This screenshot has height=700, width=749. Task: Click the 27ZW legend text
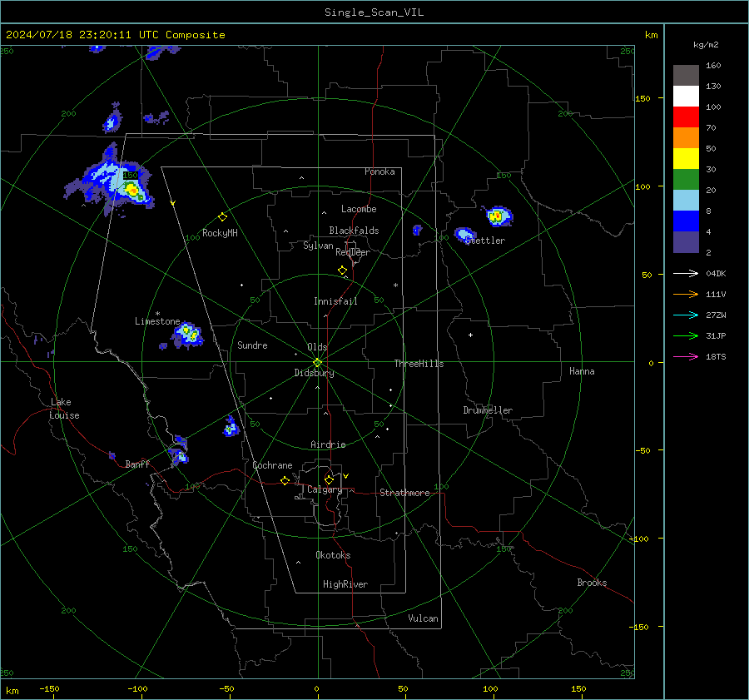pos(716,315)
